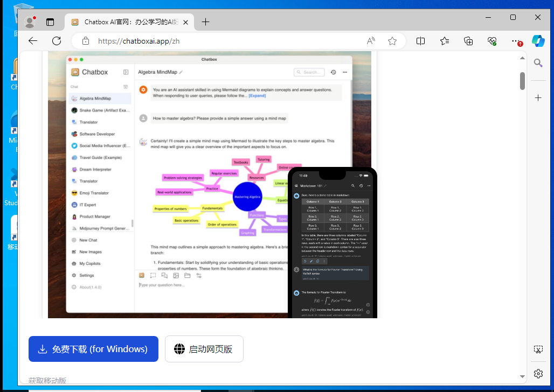Select New Chat in the Chatbox sidebar

(88, 241)
